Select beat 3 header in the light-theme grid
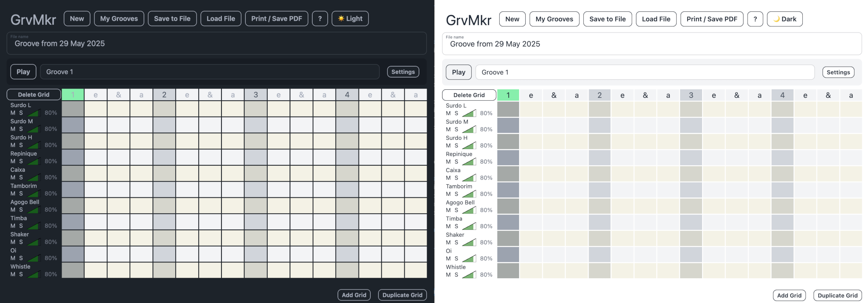Image resolution: width=868 pixels, height=303 pixels. tap(691, 95)
